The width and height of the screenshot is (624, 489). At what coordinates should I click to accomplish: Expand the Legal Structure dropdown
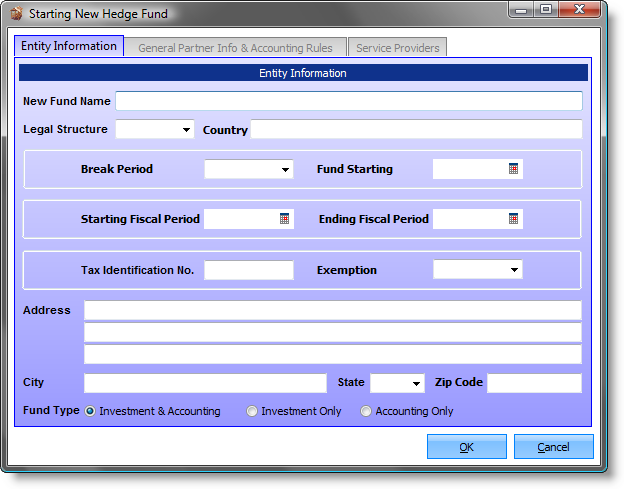tap(186, 130)
